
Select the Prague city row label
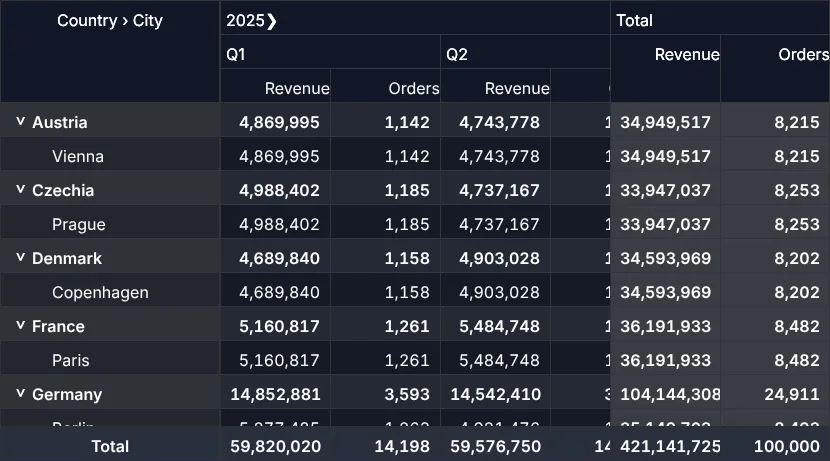click(79, 224)
